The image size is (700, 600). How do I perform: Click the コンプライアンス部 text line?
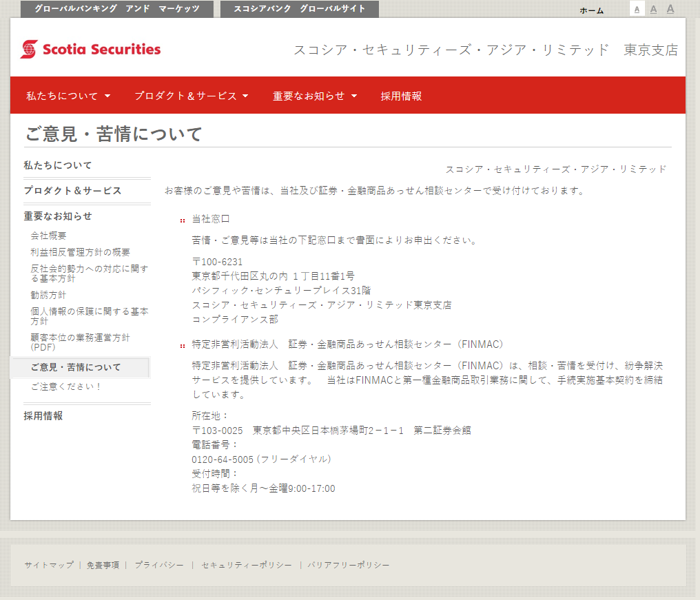[235, 319]
